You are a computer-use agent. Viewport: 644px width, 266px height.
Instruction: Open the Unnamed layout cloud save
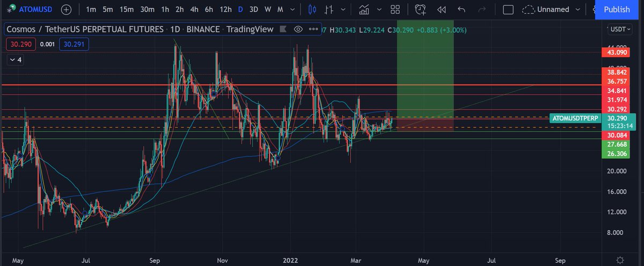point(546,10)
